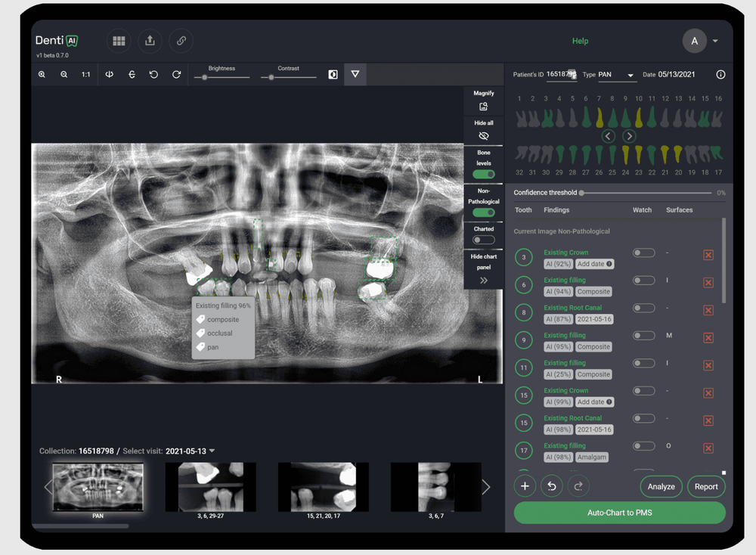Enable the Charted switch
This screenshot has height=555, width=756.
pyautogui.click(x=484, y=240)
